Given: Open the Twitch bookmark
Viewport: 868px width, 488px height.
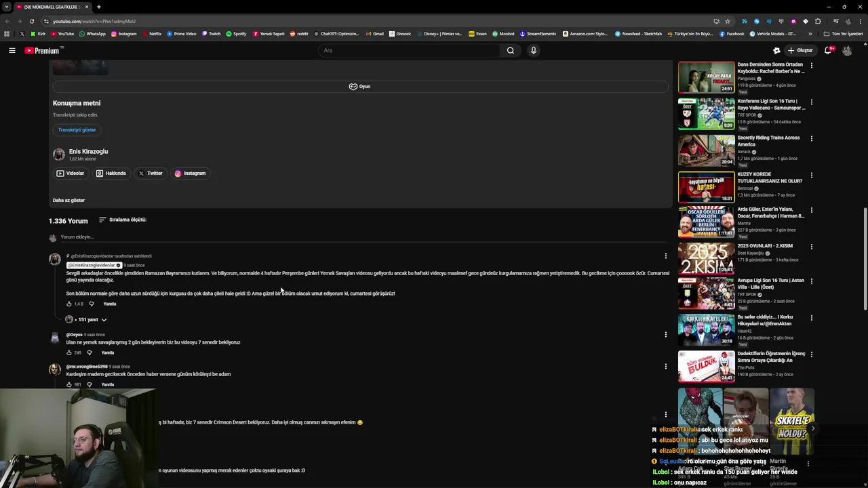Looking at the screenshot, I should 211,34.
